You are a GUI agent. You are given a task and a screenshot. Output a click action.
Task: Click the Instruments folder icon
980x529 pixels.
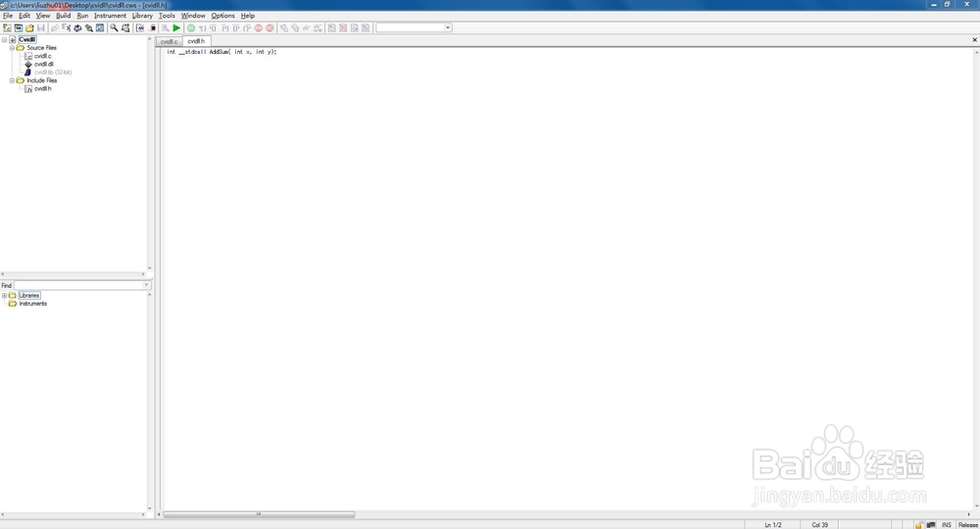13,304
